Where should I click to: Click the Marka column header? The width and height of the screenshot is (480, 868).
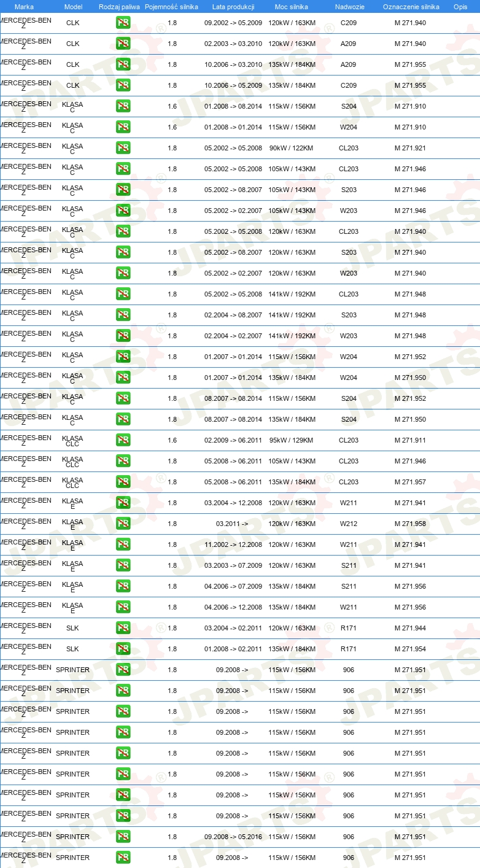[x=24, y=7]
